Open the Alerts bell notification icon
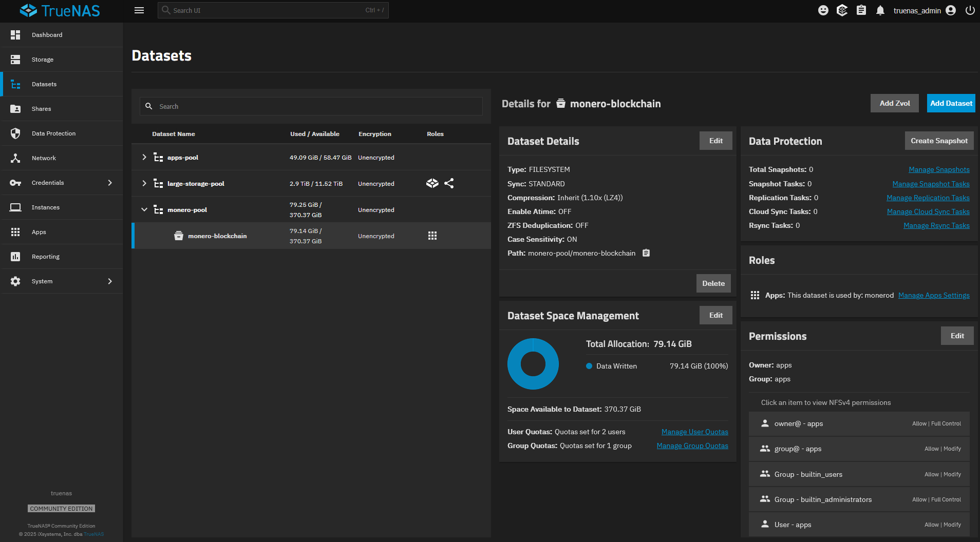Screen dimensions: 980x542 (880, 10)
